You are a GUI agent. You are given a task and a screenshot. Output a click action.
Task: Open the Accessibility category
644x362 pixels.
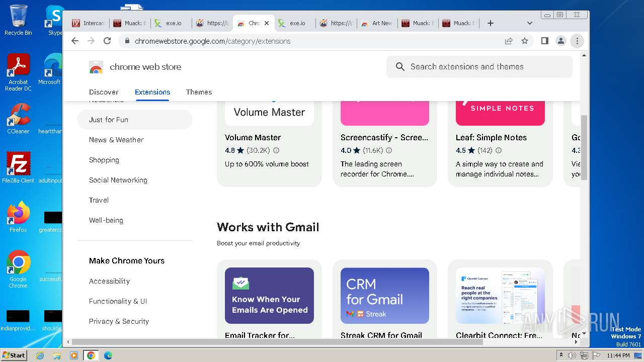click(x=109, y=281)
